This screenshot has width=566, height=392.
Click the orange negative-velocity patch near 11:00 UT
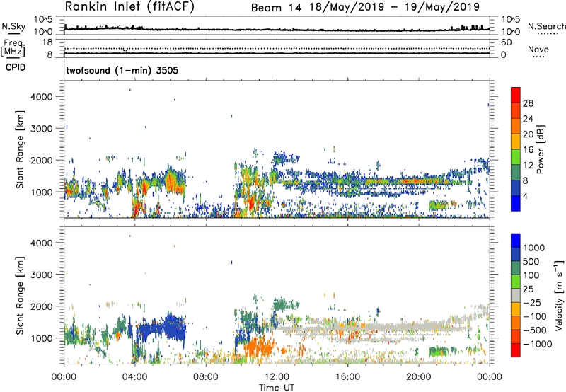click(x=258, y=347)
